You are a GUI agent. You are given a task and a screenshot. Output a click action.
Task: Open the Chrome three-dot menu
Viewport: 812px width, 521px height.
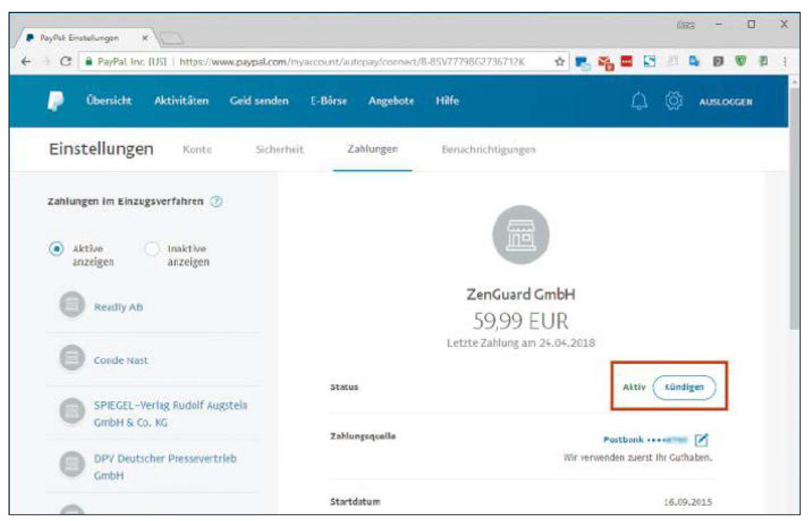coord(786,62)
